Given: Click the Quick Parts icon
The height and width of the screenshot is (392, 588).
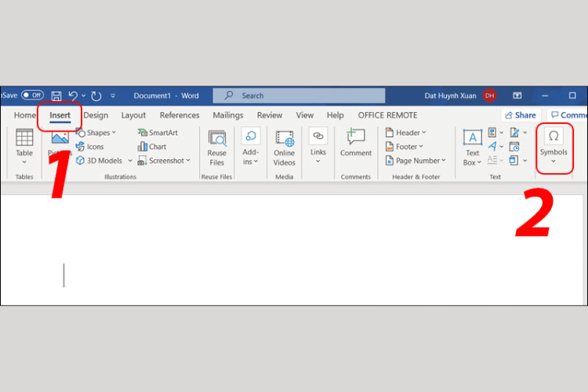Looking at the screenshot, I should point(492,132).
